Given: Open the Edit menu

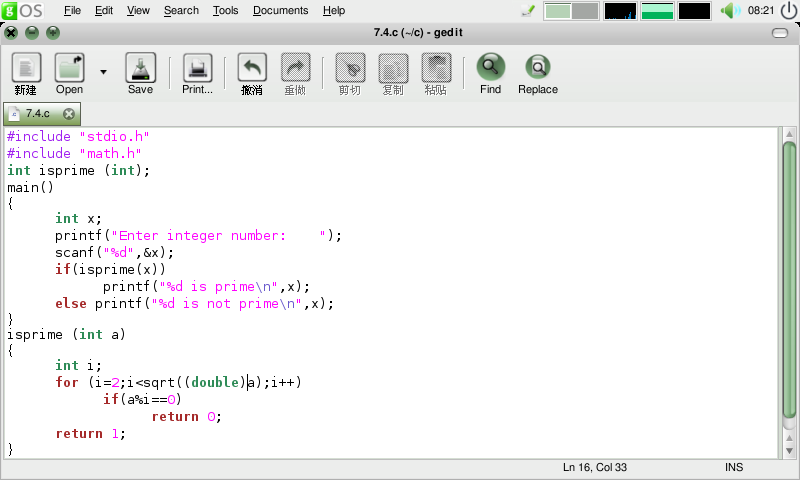Looking at the screenshot, I should tap(104, 10).
